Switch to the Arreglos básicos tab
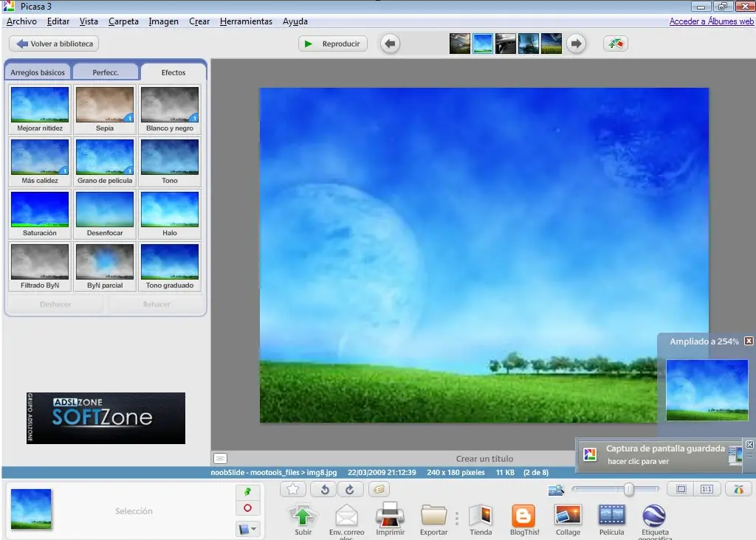The height and width of the screenshot is (540, 756). 38,72
